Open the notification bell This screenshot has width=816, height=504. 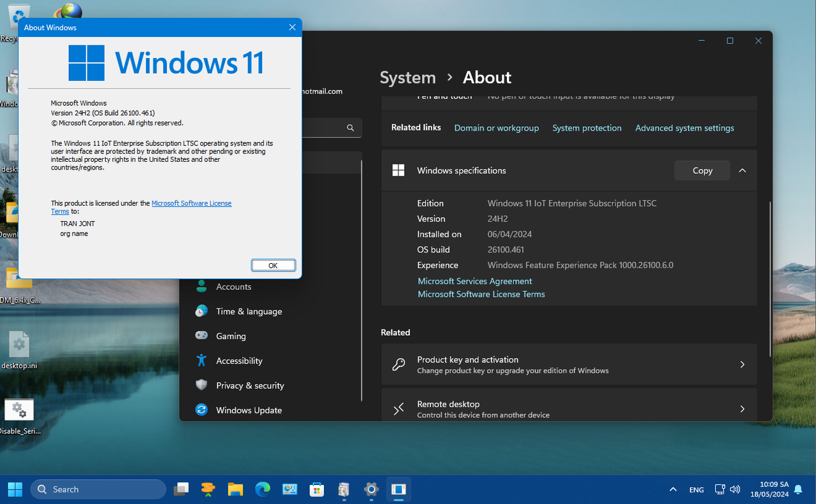coord(798,489)
